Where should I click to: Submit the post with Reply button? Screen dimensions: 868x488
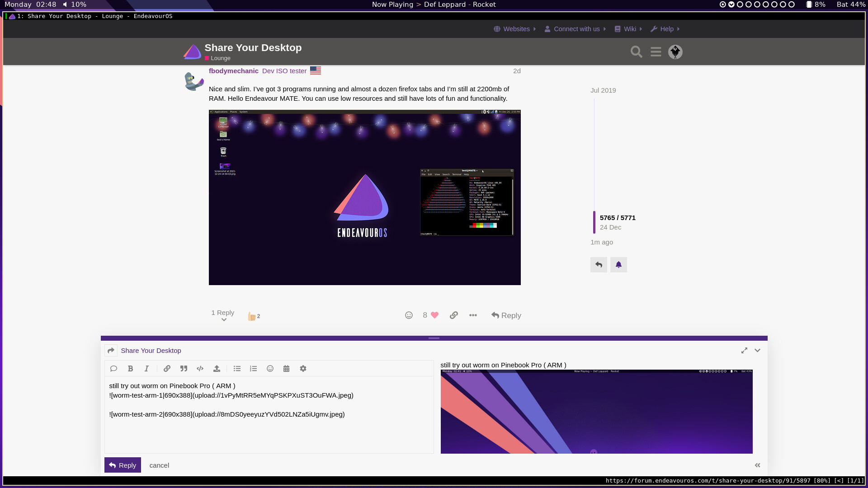pos(123,465)
